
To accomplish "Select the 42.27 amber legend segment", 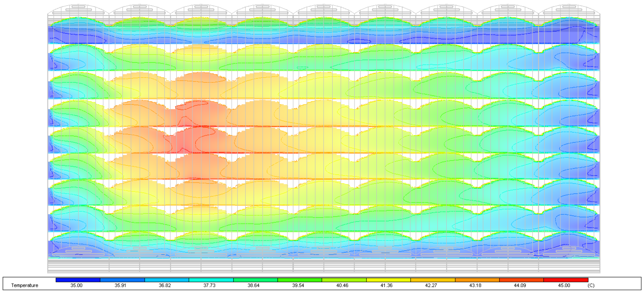I will pos(433,280).
